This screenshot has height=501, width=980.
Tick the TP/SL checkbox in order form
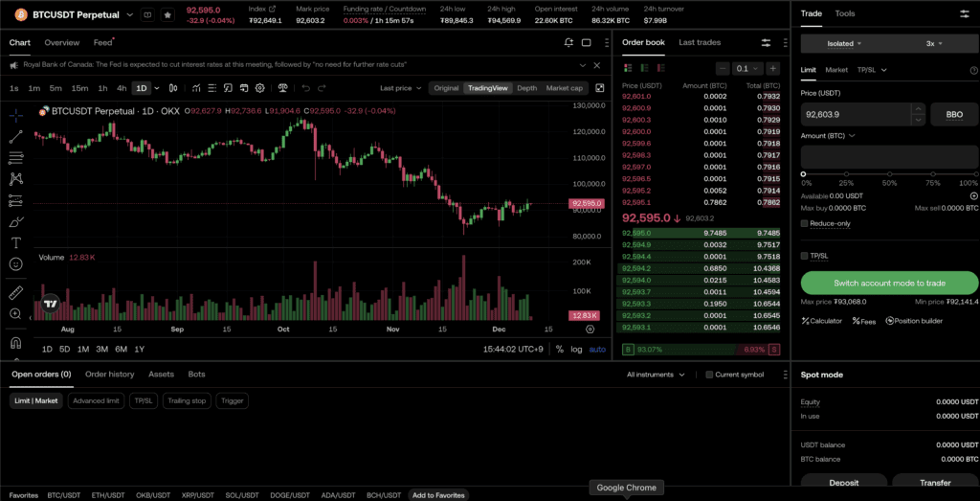[x=805, y=256]
